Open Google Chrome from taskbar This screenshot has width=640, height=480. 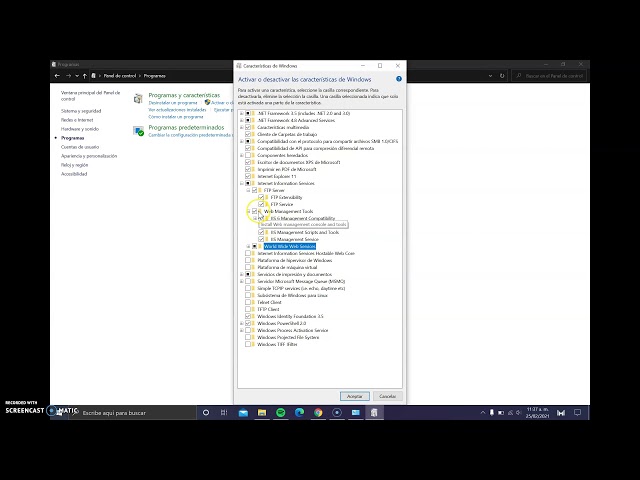[x=318, y=413]
